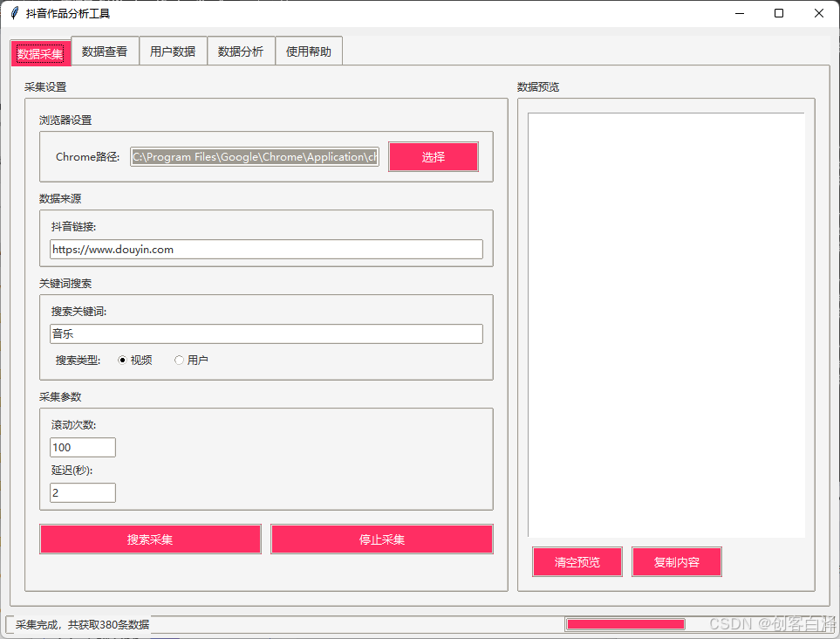Click the 延迟(秒) field showing 2
The height and width of the screenshot is (639, 840).
point(83,492)
